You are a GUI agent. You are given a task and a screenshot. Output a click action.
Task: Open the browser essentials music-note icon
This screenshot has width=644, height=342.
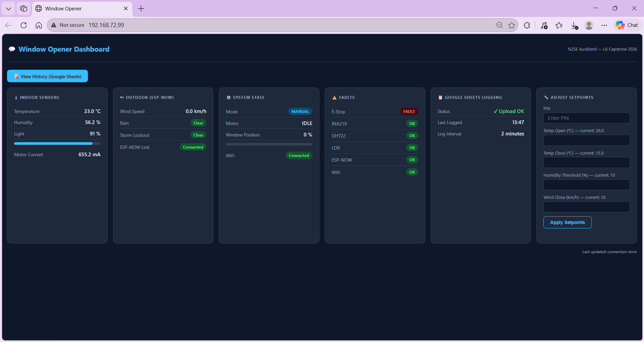point(544,25)
